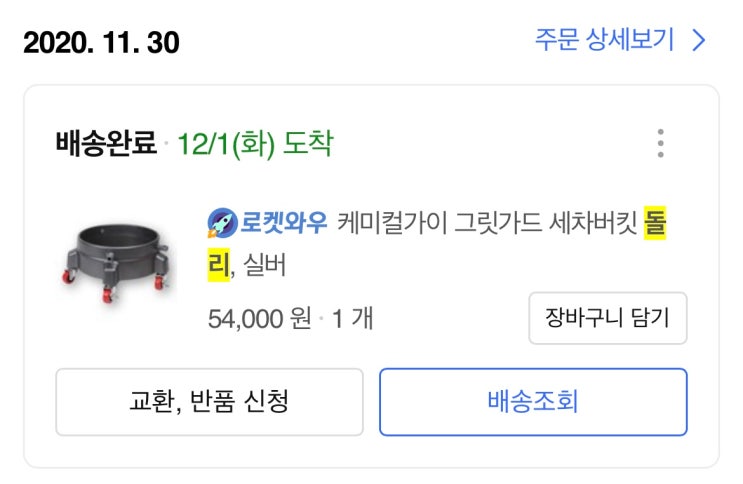Click the highlighted 리 on second line
This screenshot has width=743, height=484.
[x=217, y=267]
